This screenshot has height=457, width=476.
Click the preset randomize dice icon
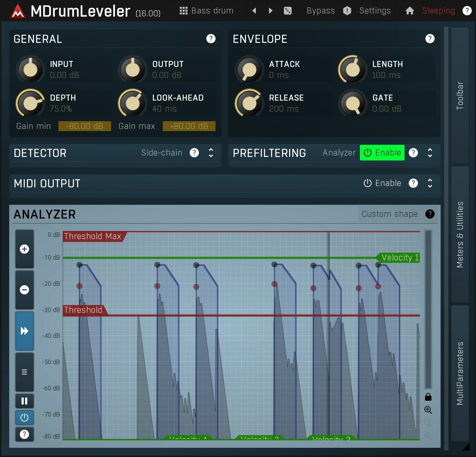[x=288, y=11]
